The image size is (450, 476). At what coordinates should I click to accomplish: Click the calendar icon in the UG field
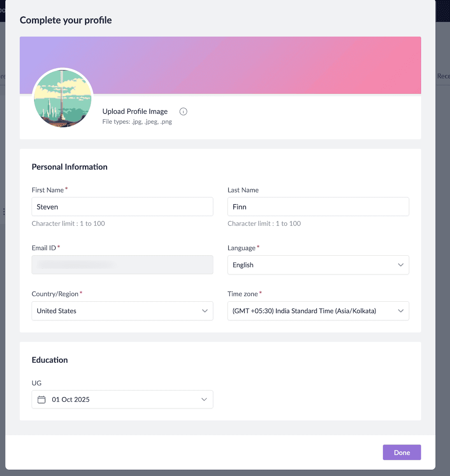[x=42, y=400]
